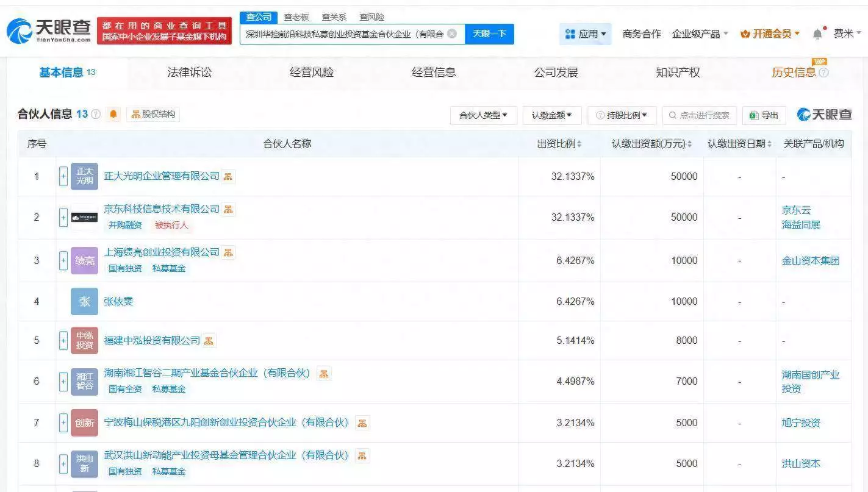This screenshot has height=492, width=868.
Task: Click the help icon next to 合伙人信息 13
Action: click(x=96, y=114)
